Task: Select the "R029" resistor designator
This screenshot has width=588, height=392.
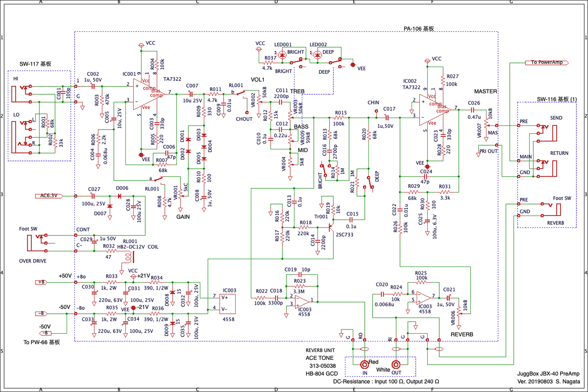Action: pos(414,186)
